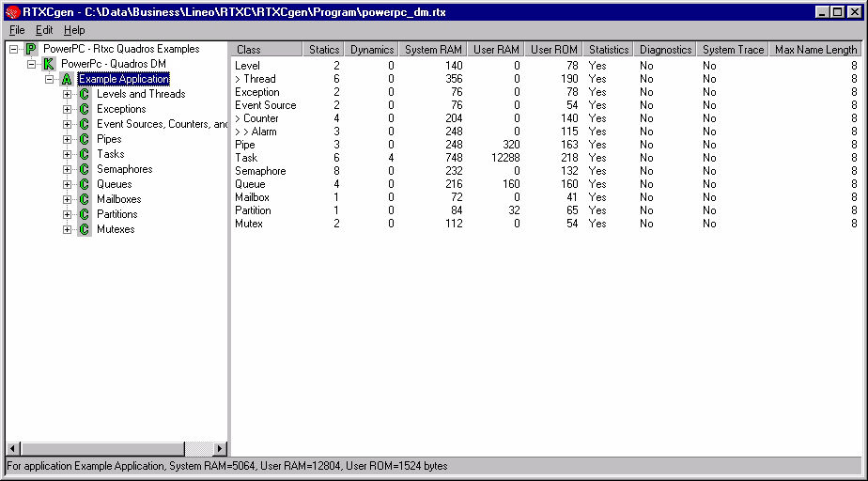Select the Partition row in class list
The height and width of the screenshot is (481, 868).
pos(545,210)
